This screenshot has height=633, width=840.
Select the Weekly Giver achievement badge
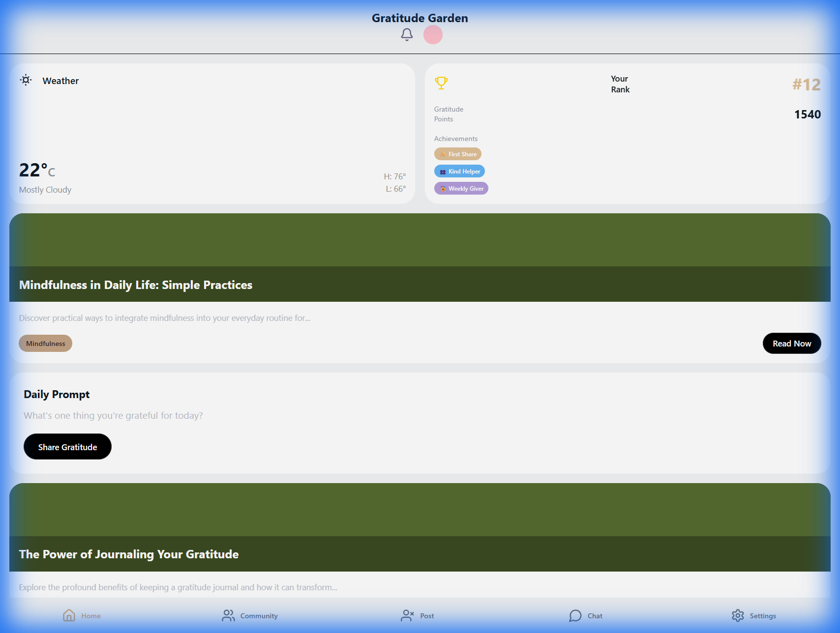461,189
